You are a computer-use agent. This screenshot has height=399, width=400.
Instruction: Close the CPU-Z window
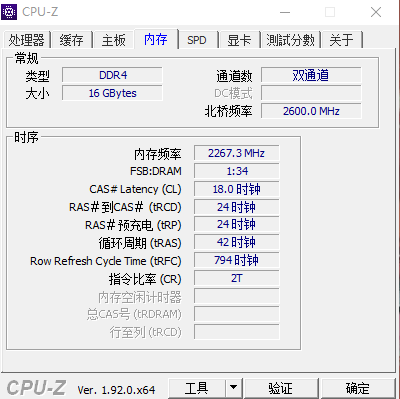point(376,12)
